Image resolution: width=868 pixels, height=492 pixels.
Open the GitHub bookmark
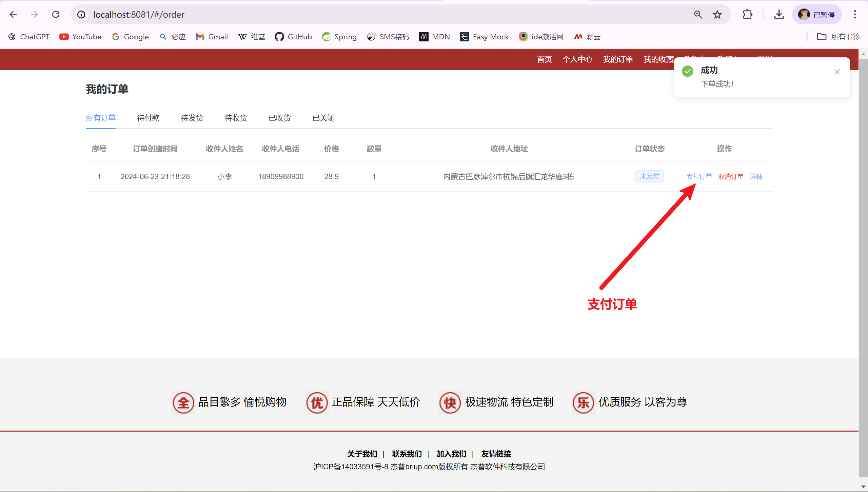tap(293, 37)
